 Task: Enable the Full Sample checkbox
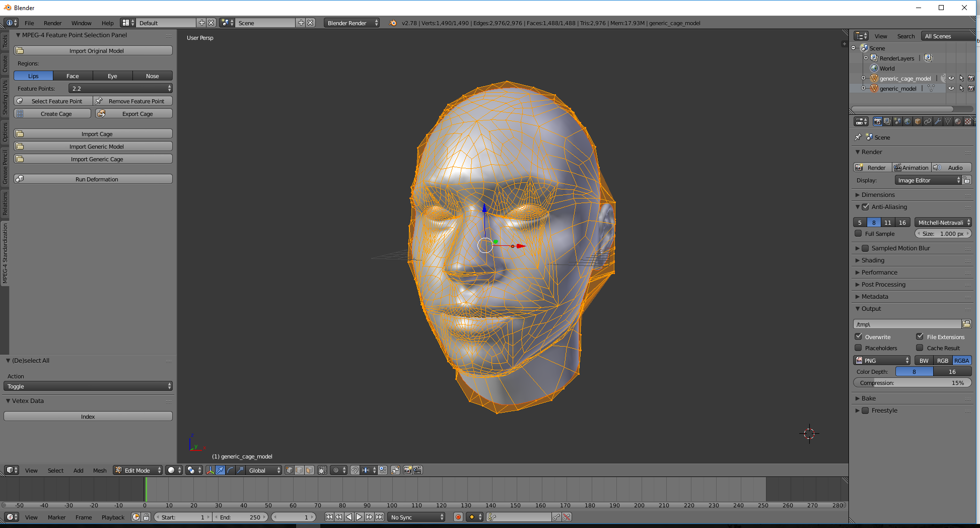click(859, 234)
